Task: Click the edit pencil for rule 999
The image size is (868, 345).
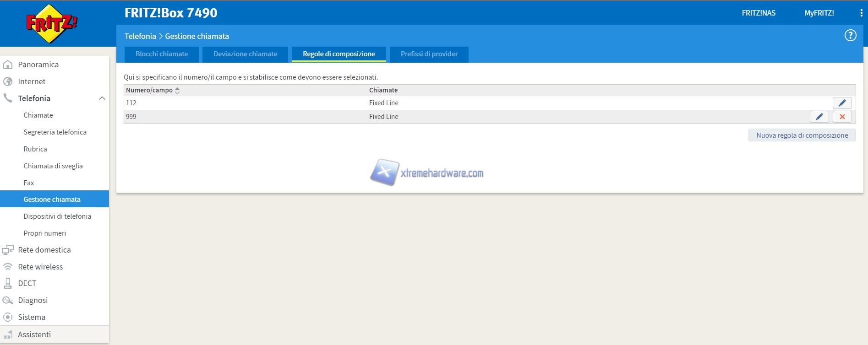Action: coord(819,117)
